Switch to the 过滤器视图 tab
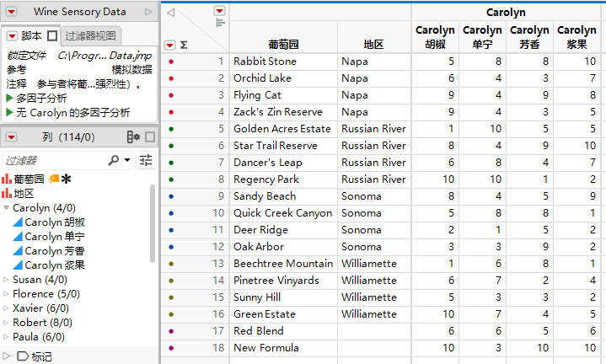 click(90, 36)
